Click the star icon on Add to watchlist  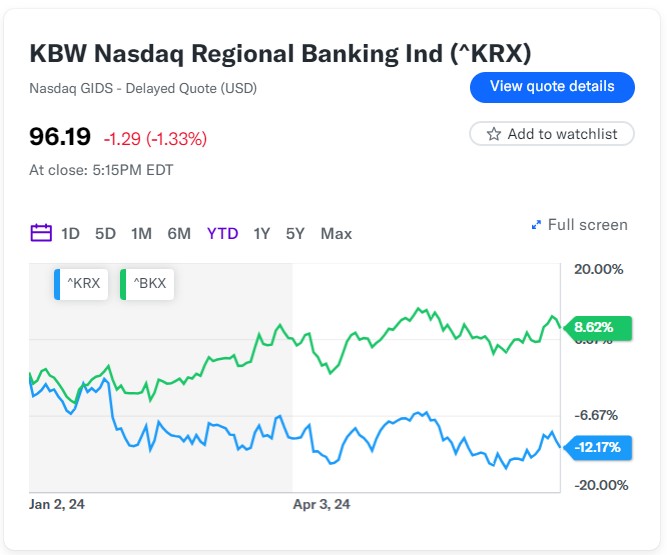(x=493, y=134)
